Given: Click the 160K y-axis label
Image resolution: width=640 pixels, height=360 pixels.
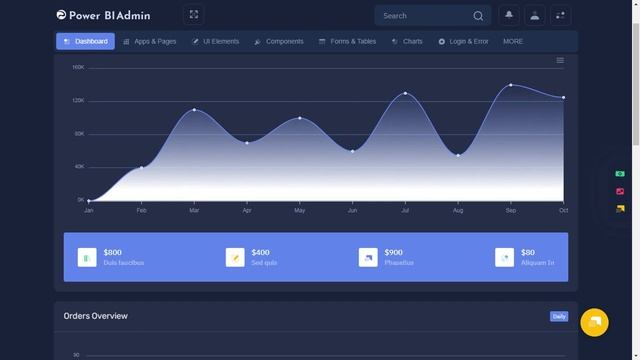Looking at the screenshot, I should pyautogui.click(x=78, y=67).
